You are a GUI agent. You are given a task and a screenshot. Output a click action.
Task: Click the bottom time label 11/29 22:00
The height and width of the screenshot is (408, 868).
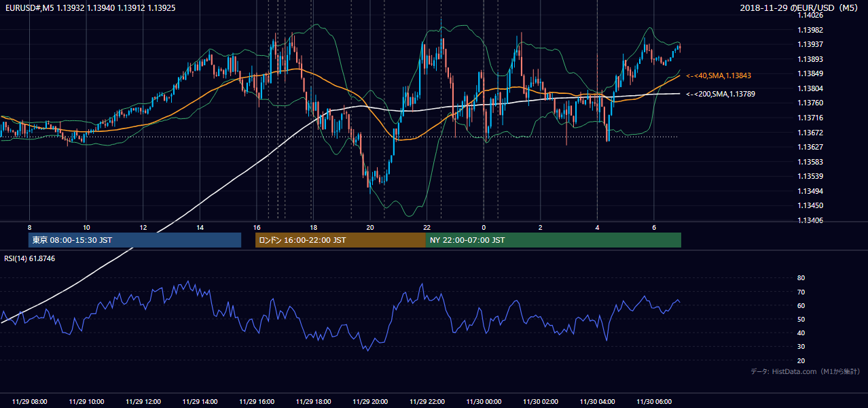(427, 402)
